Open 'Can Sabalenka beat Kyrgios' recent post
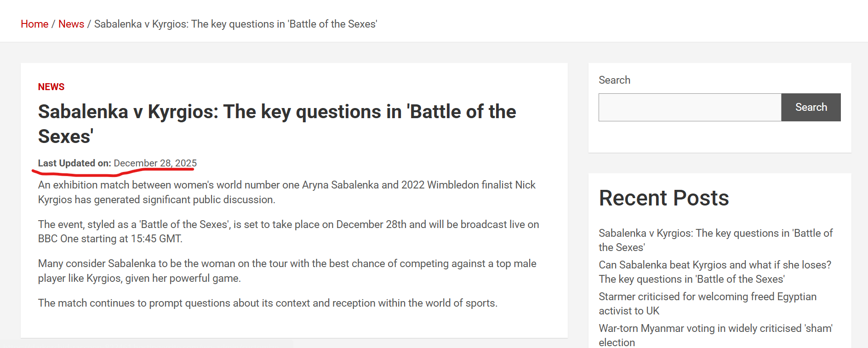Screen dimensions: 868x348 [715, 272]
